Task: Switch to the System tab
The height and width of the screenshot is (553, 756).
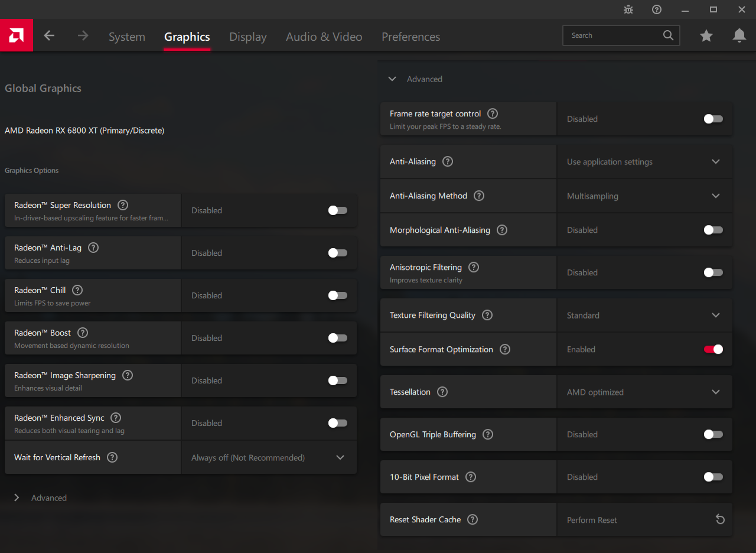Action: 127,37
